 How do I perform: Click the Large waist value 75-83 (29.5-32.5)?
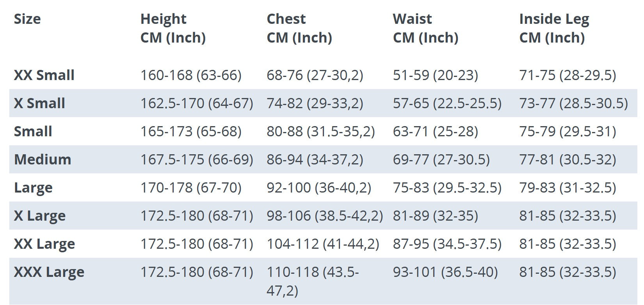[x=447, y=187]
